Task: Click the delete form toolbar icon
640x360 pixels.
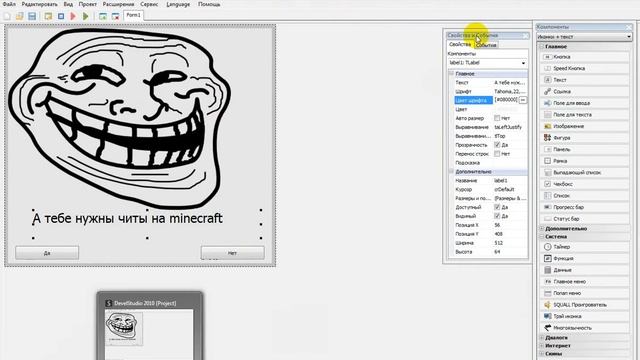Action: pos(116,16)
